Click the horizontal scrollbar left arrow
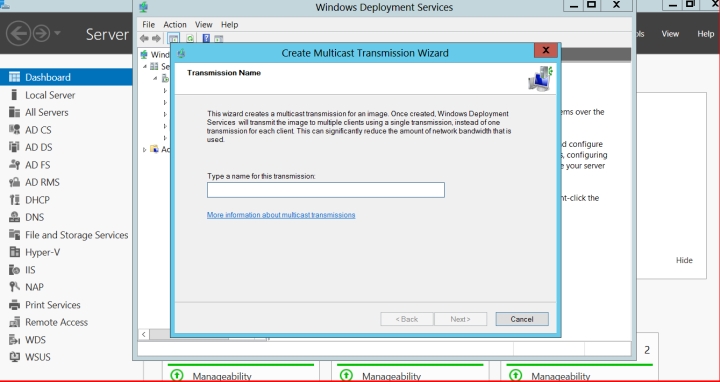 (144, 334)
